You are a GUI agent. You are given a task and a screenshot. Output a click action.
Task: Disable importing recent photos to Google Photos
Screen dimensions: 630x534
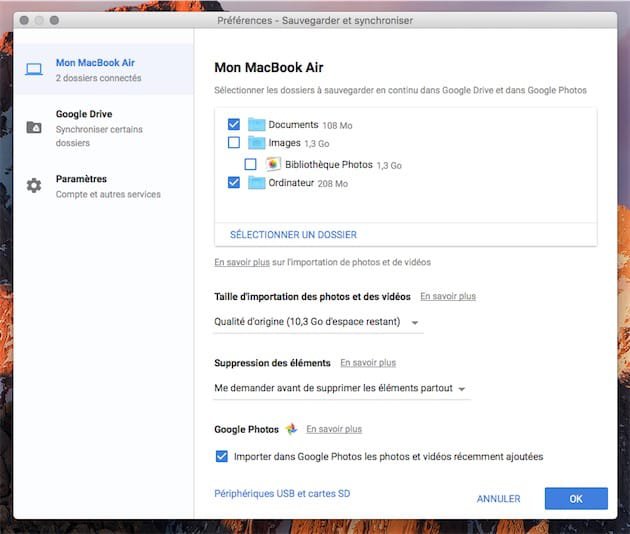(x=222, y=457)
